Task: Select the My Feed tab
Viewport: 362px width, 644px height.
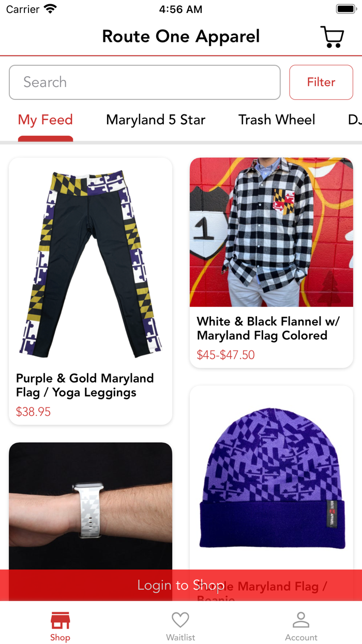Action: click(x=46, y=120)
